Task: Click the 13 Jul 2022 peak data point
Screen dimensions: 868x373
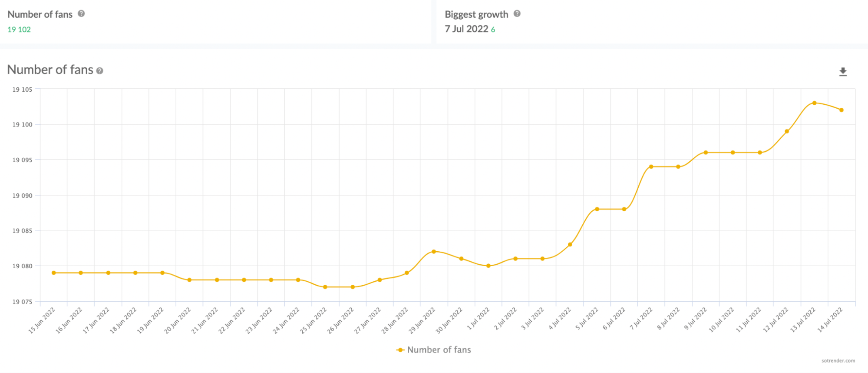Action: (814, 103)
